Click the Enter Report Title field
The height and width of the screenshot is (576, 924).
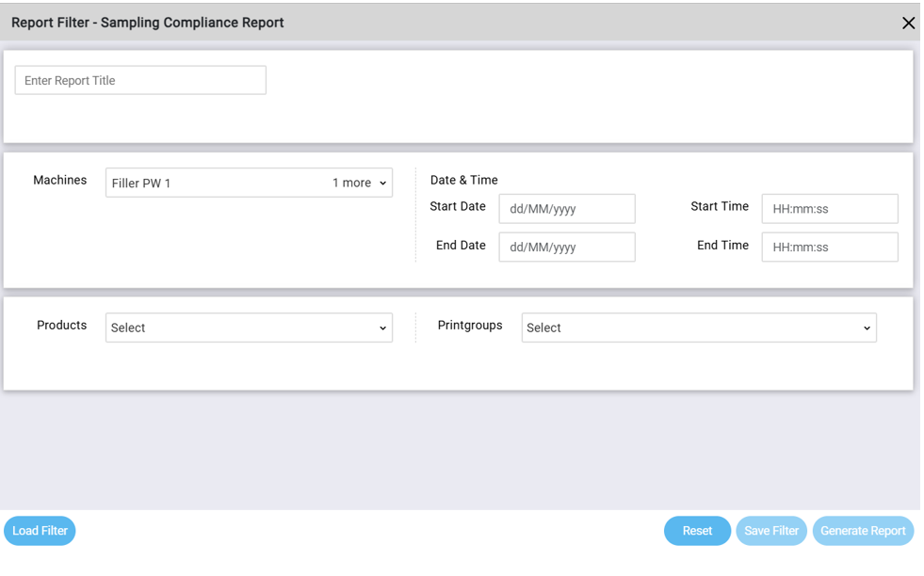pyautogui.click(x=140, y=81)
